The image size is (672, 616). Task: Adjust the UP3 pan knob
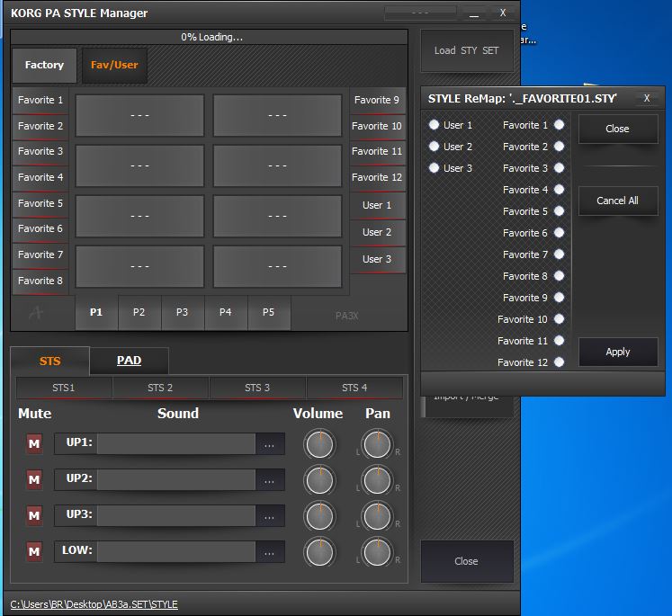[x=378, y=516]
